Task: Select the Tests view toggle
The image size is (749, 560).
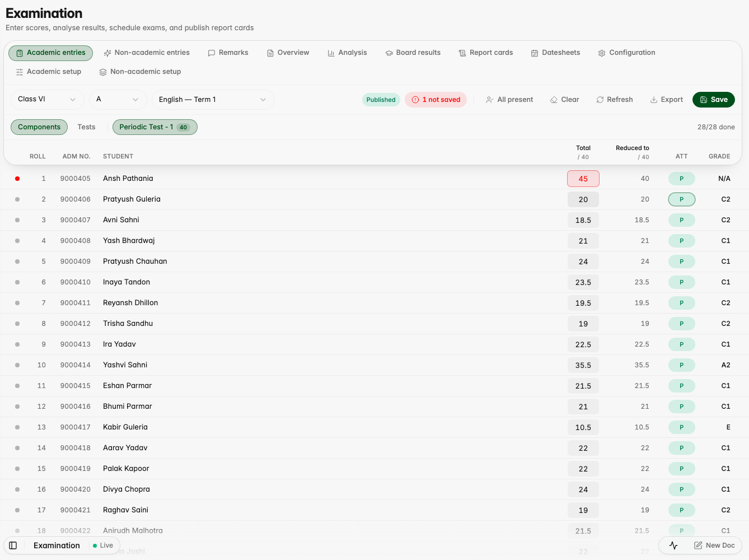Action: tap(86, 127)
